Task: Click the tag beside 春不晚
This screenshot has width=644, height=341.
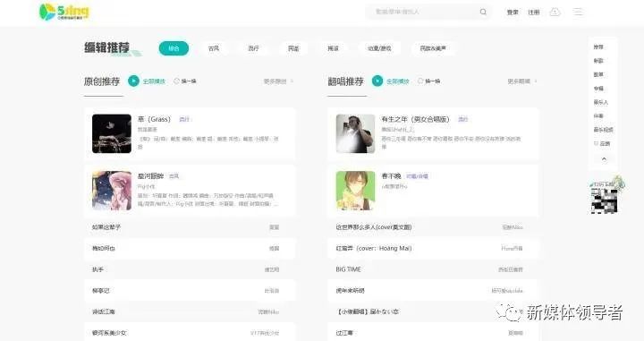Action: click(x=417, y=175)
